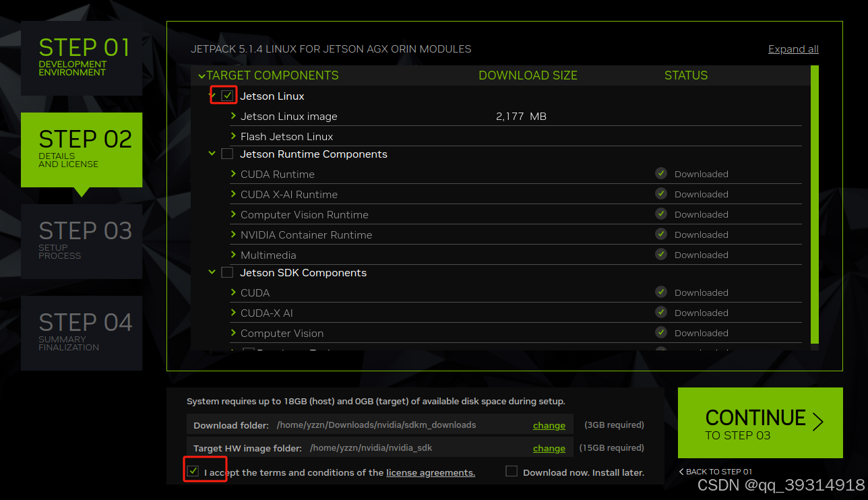Change the Target HW image folder path
This screenshot has height=500, width=868.
click(549, 448)
